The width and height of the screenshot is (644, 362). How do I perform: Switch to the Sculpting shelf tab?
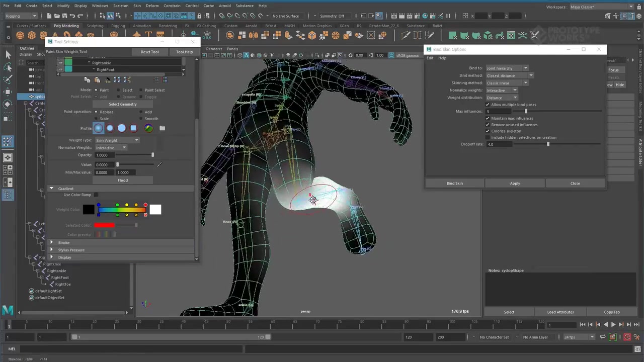[x=95, y=26]
